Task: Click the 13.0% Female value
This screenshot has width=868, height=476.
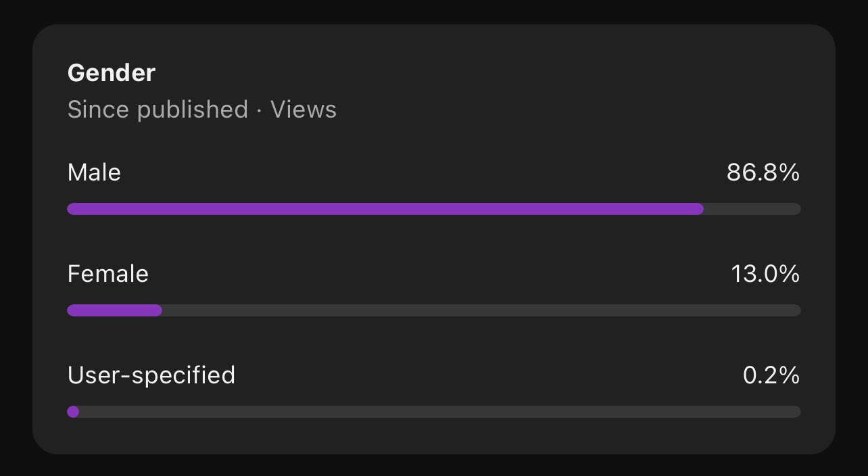Action: pyautogui.click(x=765, y=274)
